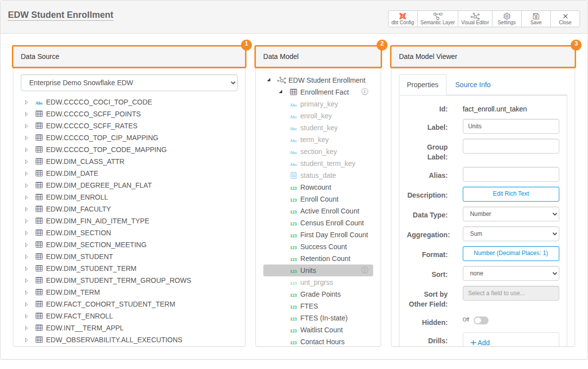Click the table icon of EDW.DIM_DATE
588x369 pixels.
coord(39,173)
